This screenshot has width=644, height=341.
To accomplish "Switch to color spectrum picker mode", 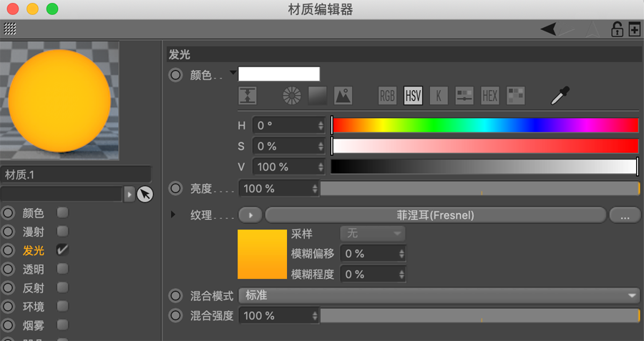I will [317, 95].
